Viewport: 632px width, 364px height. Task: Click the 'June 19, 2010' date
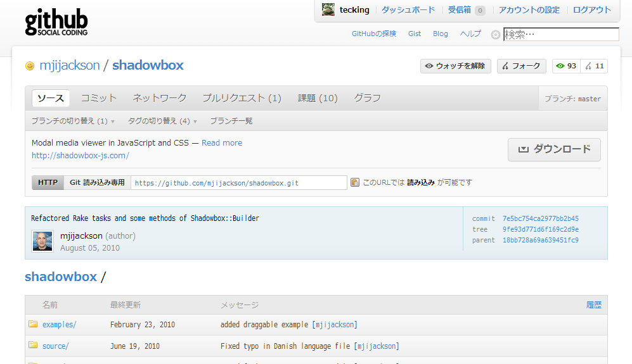click(x=135, y=346)
